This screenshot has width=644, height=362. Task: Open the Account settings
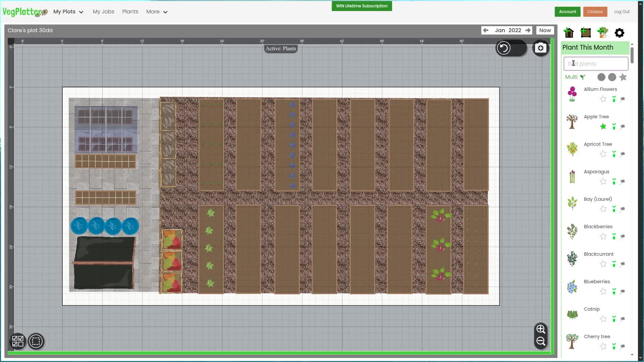click(x=567, y=11)
